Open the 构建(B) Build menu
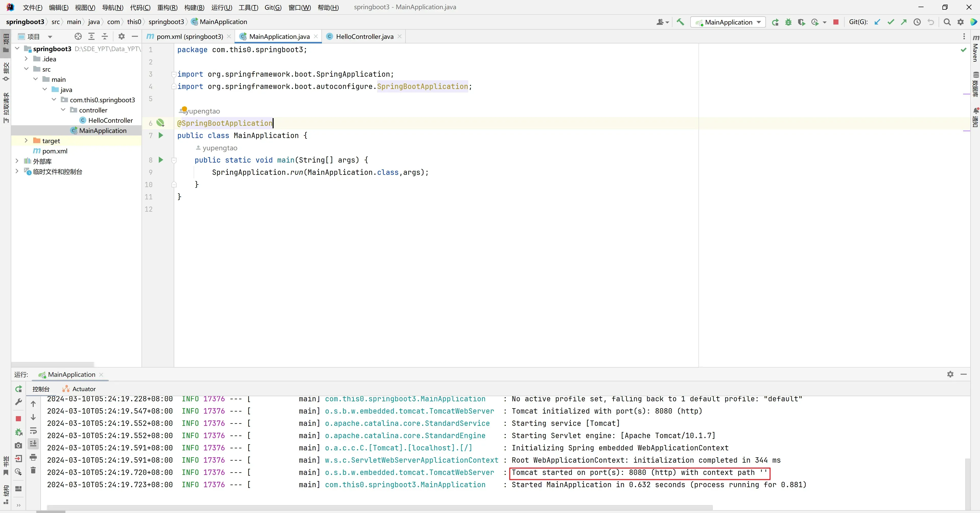The width and height of the screenshot is (980, 513). click(x=194, y=7)
